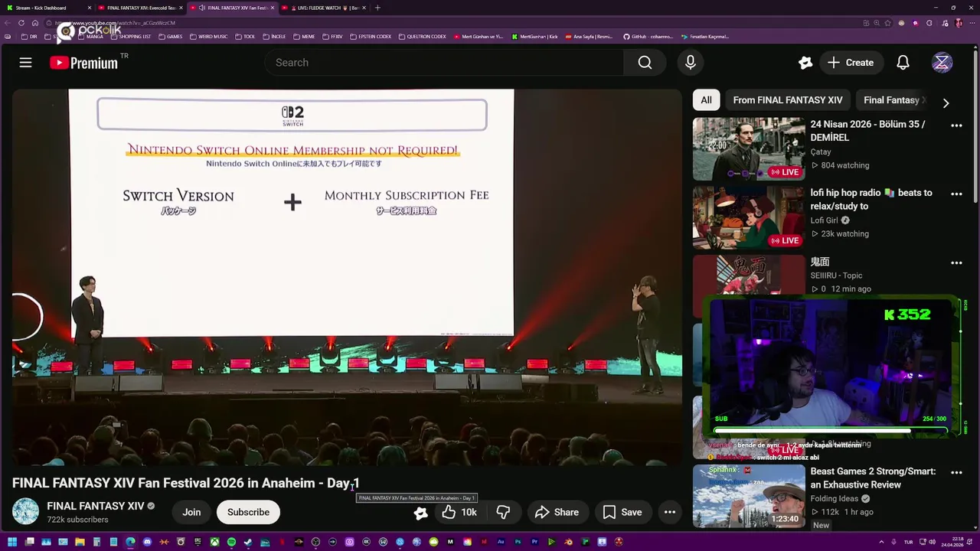This screenshot has width=980, height=551.
Task: Open File Explorer from taskbar
Action: [x=80, y=543]
